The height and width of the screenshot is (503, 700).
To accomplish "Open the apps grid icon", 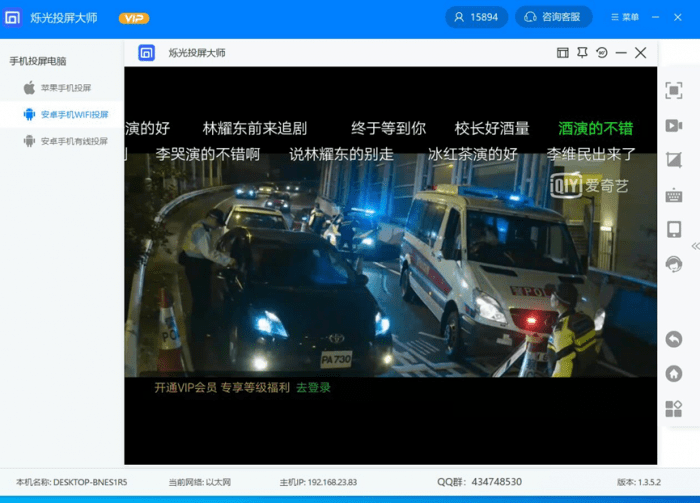I will click(674, 408).
